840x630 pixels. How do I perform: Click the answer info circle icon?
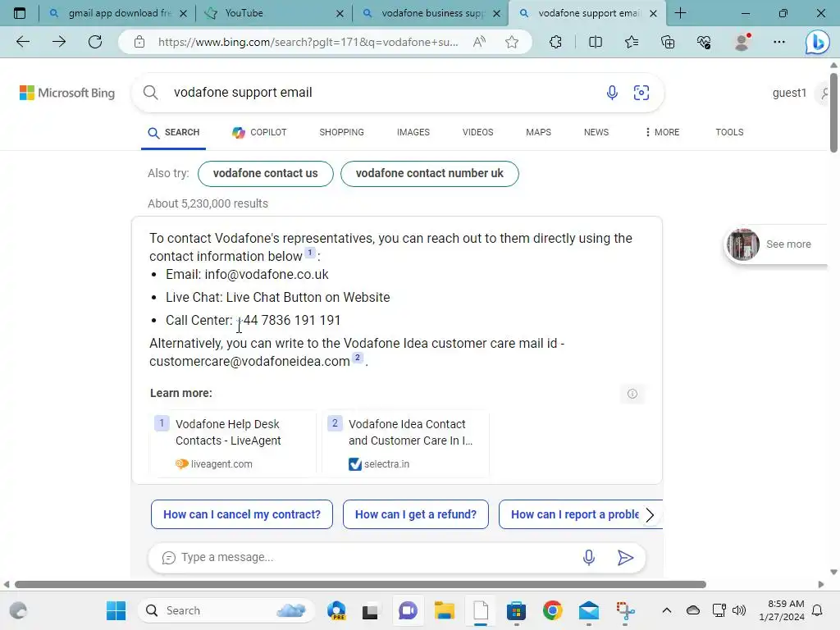[632, 394]
